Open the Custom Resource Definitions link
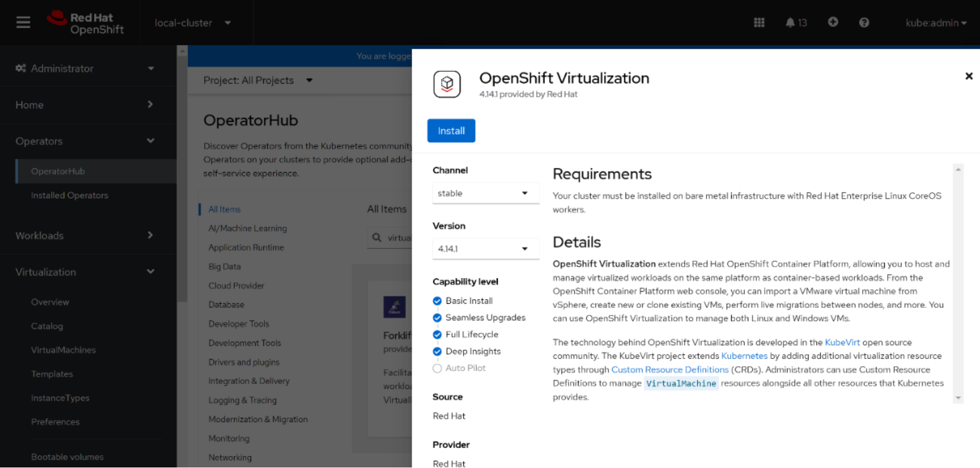 670,370
